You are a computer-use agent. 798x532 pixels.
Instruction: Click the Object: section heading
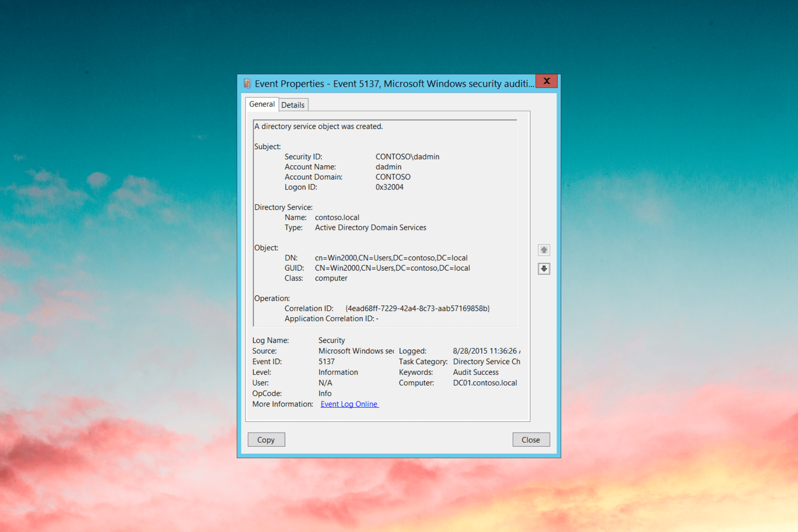266,248
